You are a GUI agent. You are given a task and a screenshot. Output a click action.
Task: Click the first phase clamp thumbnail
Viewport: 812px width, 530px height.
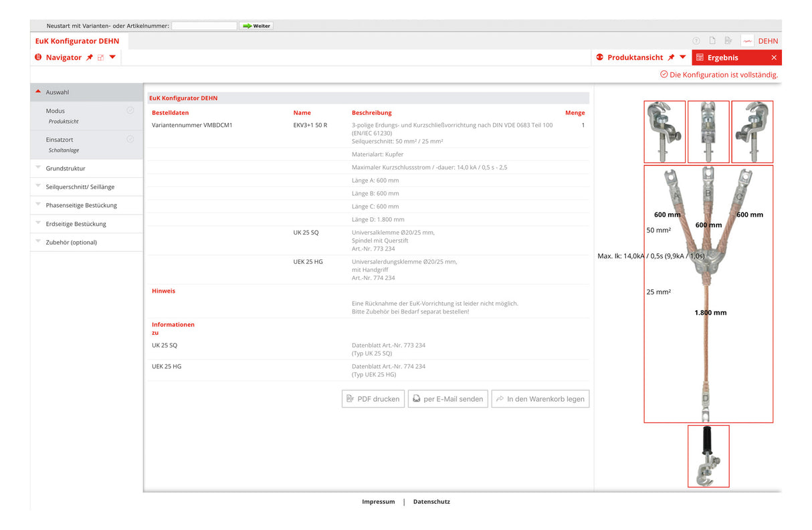[665, 132]
